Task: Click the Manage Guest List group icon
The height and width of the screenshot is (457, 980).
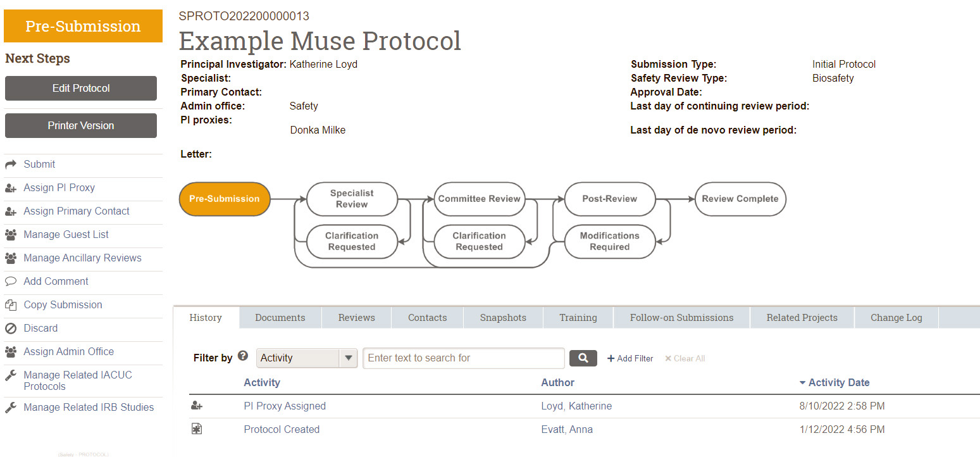Action: (x=11, y=234)
